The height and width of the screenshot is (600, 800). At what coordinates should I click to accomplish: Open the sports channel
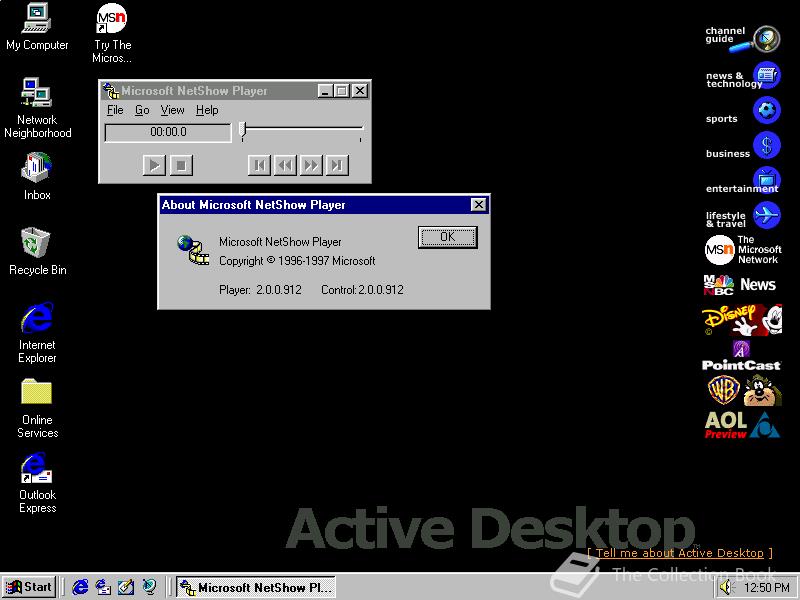click(x=742, y=111)
